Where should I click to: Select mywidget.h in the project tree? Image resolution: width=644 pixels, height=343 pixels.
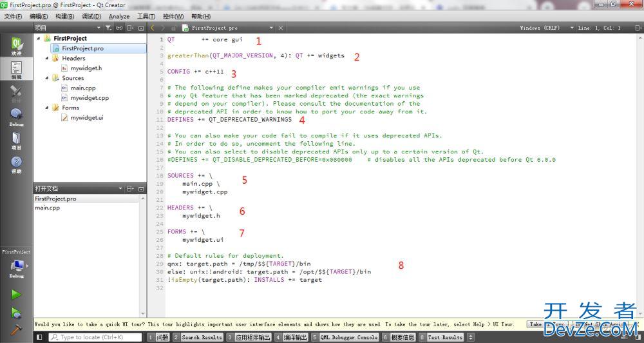[x=86, y=68]
